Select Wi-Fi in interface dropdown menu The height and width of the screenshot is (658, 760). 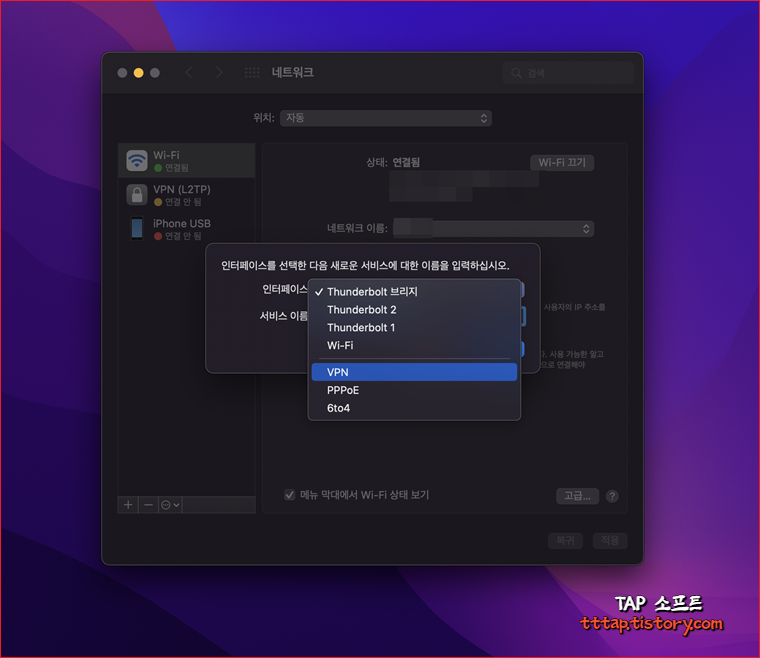414,345
